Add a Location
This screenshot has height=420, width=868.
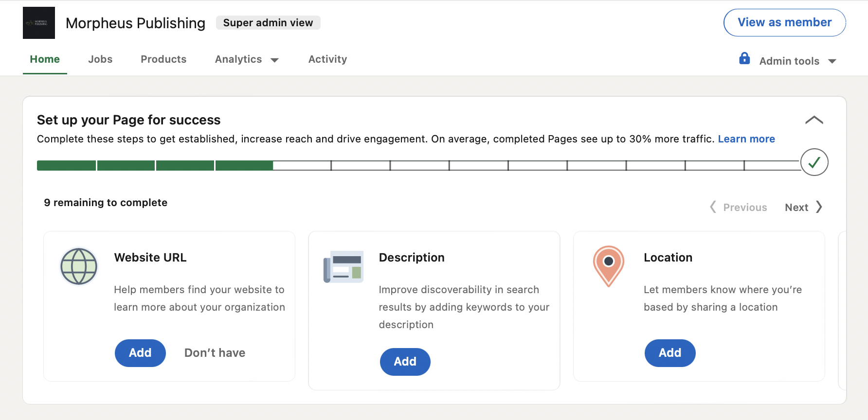tap(670, 353)
